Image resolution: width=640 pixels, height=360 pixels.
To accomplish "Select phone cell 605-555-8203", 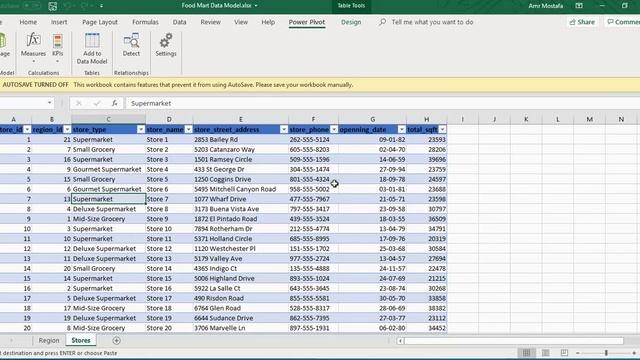I will pos(313,149).
